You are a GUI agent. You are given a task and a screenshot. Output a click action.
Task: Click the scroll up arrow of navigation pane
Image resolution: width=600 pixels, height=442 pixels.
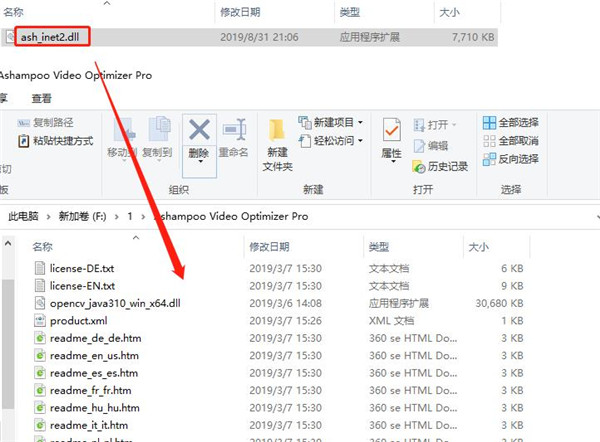(x=8, y=244)
